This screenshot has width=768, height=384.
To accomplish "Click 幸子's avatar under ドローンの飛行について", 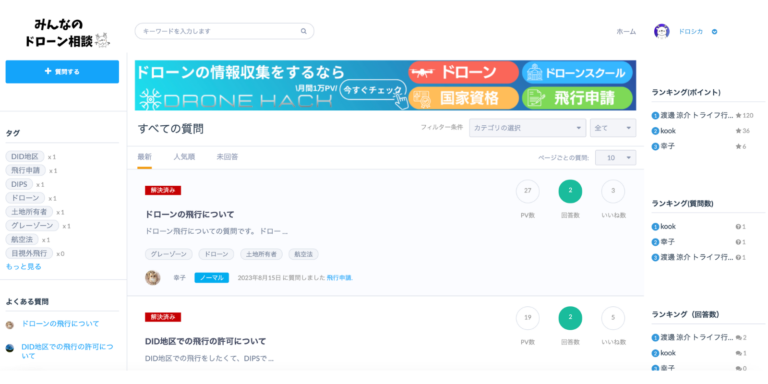I will pos(153,278).
